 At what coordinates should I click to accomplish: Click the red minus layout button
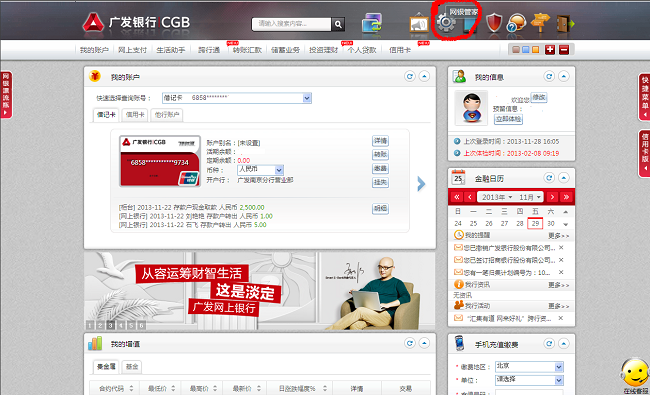[x=564, y=50]
